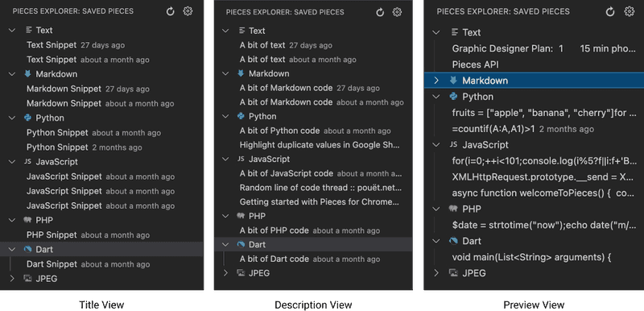Open settings gear in Description View panel
This screenshot has width=644, height=311.
coord(397,12)
